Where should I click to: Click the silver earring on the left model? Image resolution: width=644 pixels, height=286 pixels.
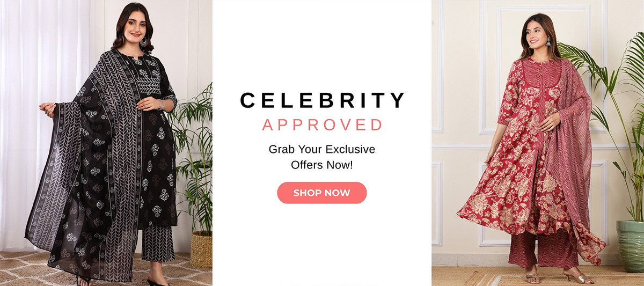click(x=143, y=41)
